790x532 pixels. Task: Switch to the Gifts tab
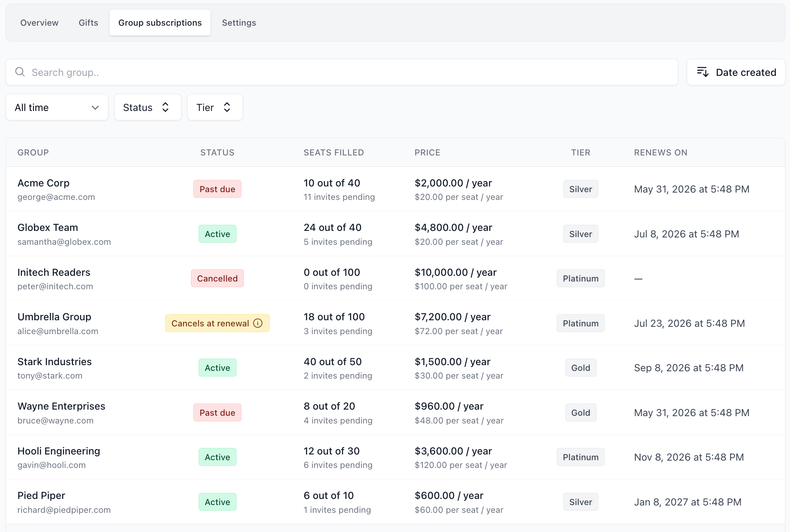click(x=89, y=23)
